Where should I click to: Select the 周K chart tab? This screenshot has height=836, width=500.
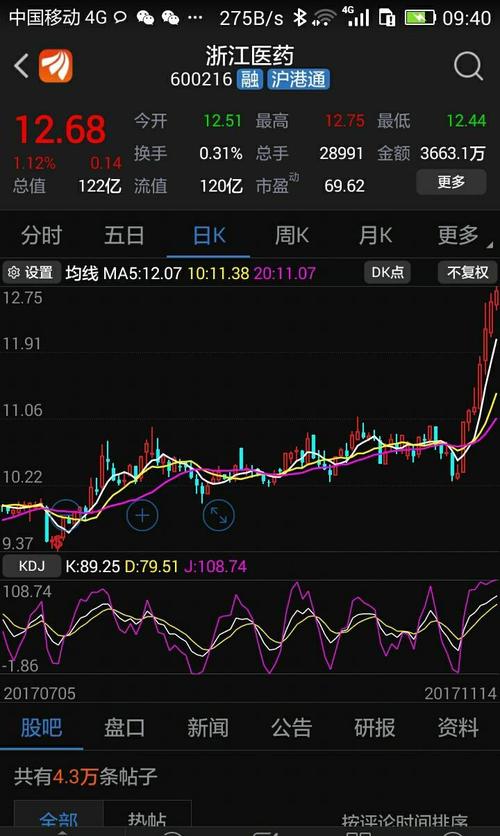pos(292,235)
